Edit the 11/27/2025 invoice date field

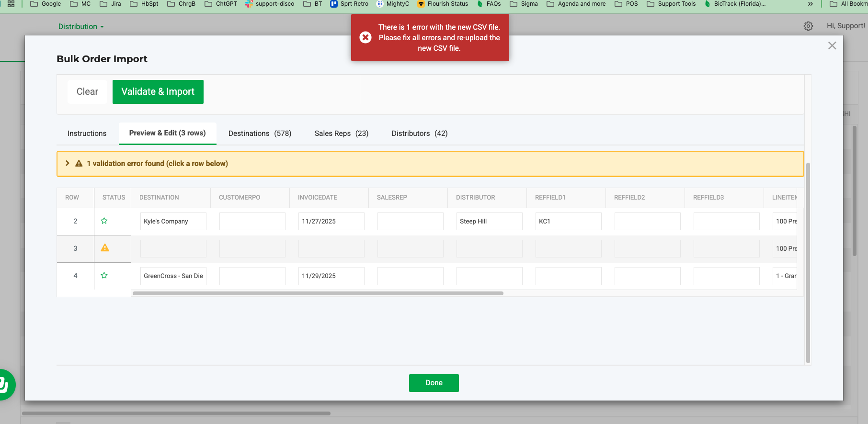pos(331,221)
